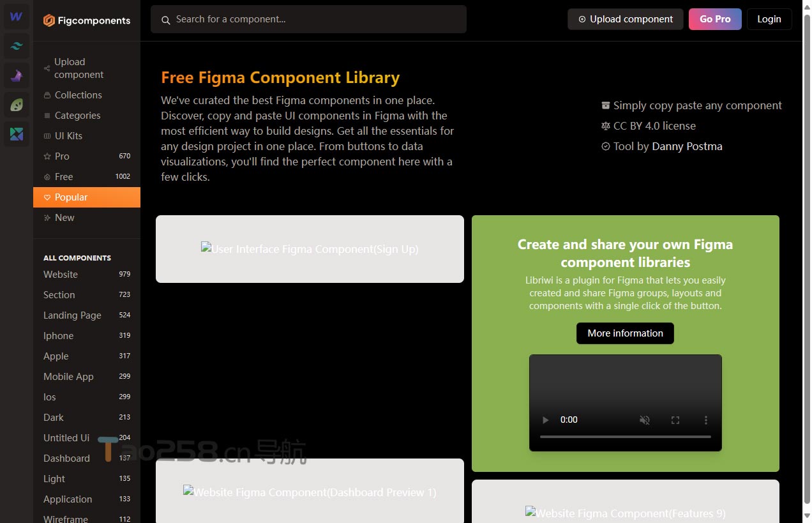Select the Section component category

click(x=87, y=295)
